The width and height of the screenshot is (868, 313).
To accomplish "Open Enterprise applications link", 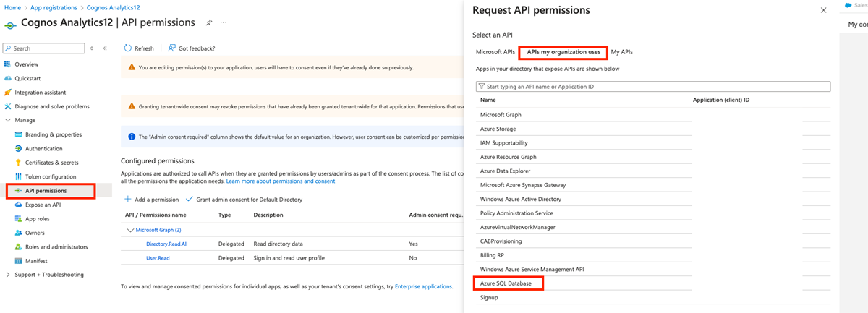I will click(424, 287).
